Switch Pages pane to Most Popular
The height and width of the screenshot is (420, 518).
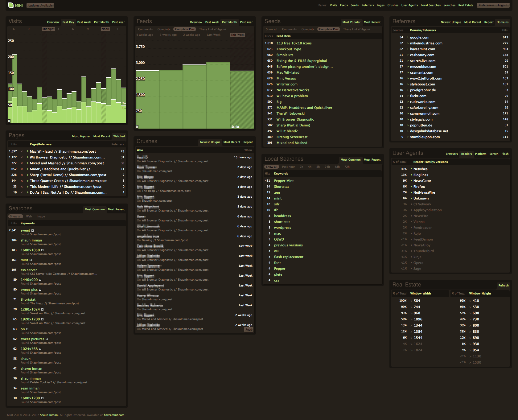[81, 136]
